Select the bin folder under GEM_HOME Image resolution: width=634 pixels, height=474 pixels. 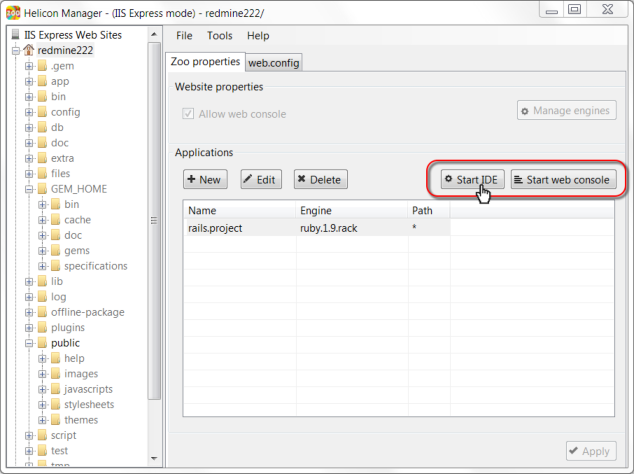(x=72, y=204)
